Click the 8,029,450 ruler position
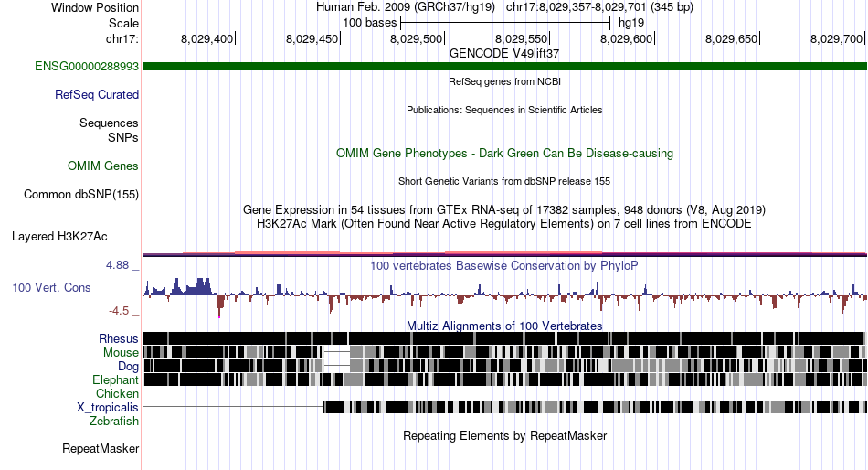 click(x=312, y=38)
